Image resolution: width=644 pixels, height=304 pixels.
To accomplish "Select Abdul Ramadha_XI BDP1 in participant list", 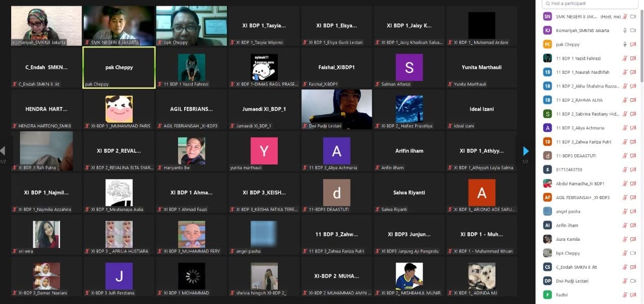I will point(580,183).
